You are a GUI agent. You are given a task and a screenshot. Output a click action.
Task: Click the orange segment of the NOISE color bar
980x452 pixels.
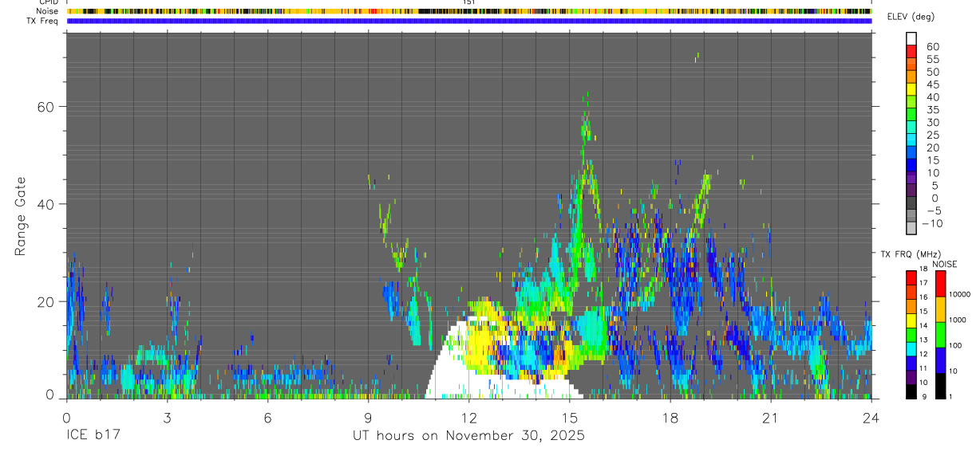point(941,309)
